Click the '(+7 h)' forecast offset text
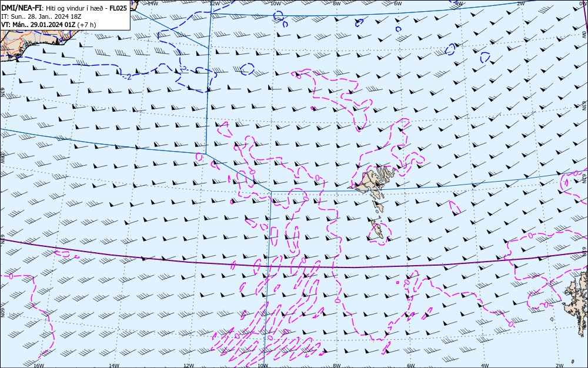 [86, 25]
